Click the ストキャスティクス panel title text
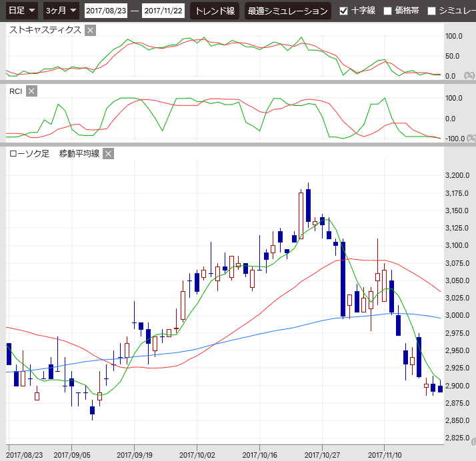This screenshot has width=476, height=461. 45,30
